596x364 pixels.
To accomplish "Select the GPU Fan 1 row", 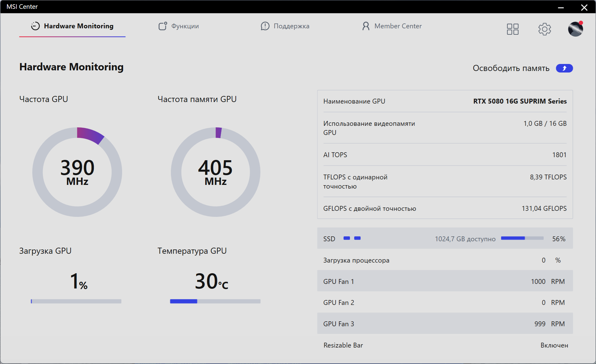I will pos(445,281).
